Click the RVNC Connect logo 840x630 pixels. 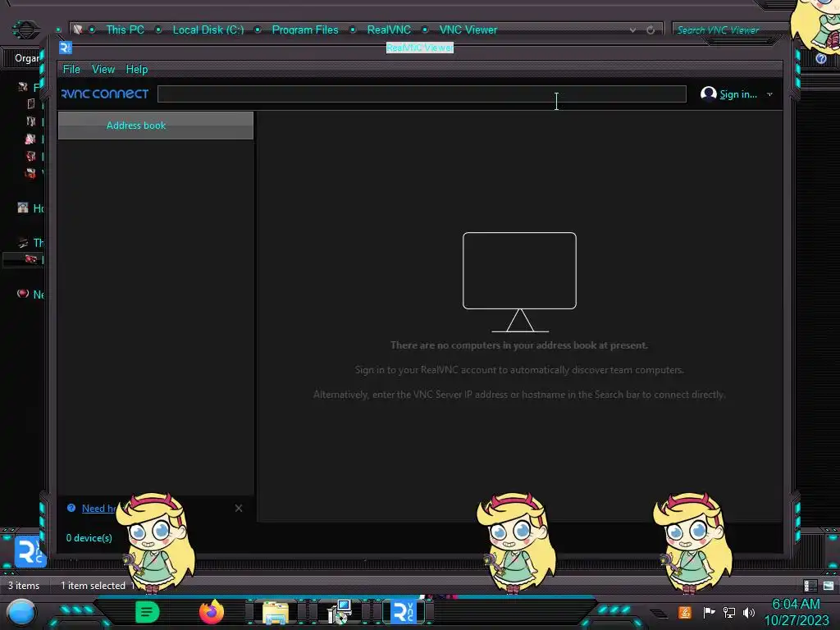pyautogui.click(x=105, y=94)
